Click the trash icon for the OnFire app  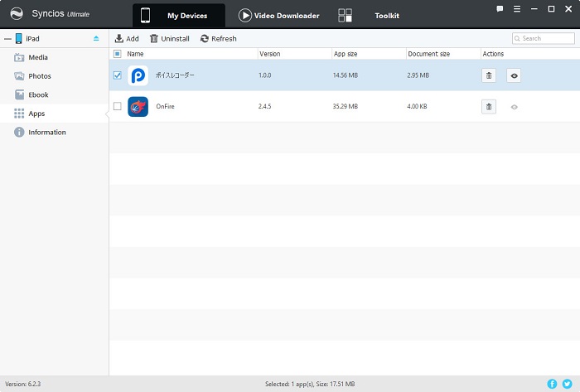(x=489, y=107)
